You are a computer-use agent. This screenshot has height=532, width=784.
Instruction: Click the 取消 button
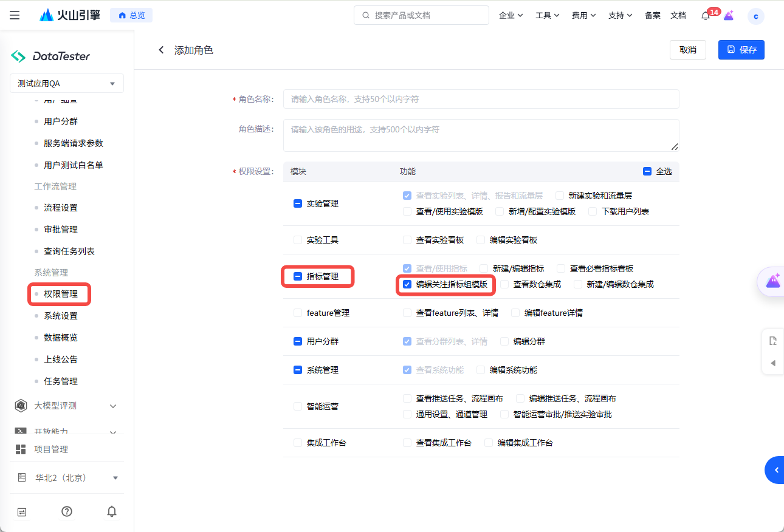coord(687,50)
